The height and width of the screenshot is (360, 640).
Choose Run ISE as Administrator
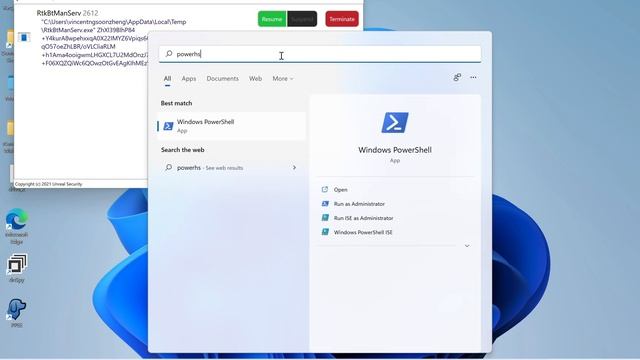[x=364, y=218]
